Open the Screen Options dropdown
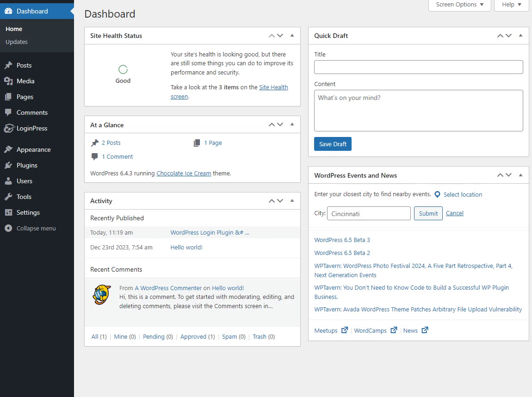 pyautogui.click(x=460, y=5)
